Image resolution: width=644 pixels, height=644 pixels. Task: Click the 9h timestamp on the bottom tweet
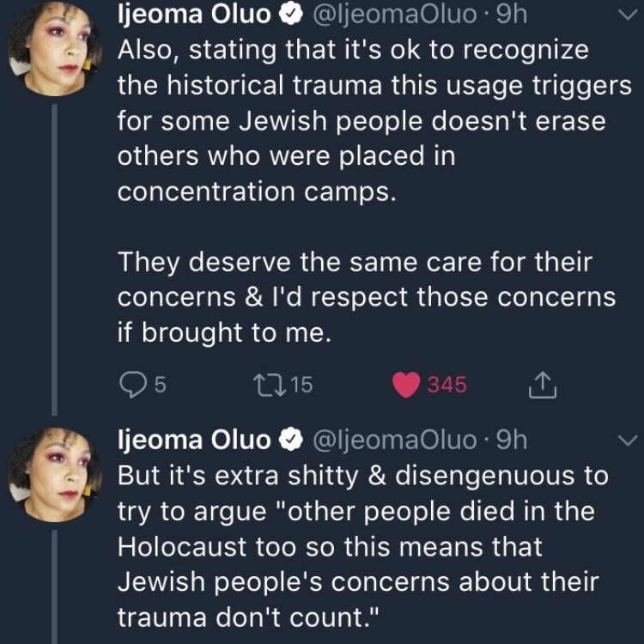(511, 440)
